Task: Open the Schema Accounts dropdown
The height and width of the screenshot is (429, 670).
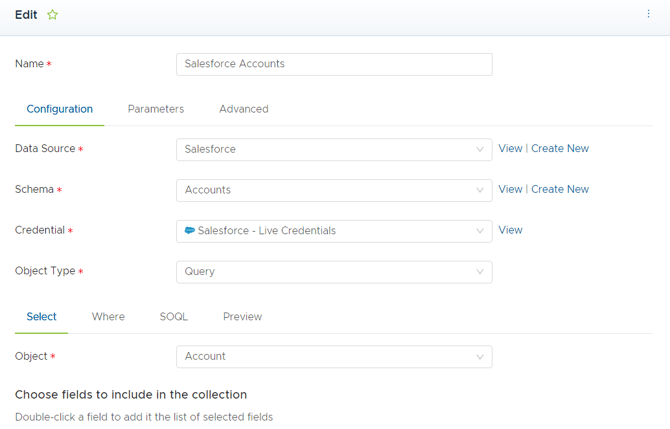Action: click(x=334, y=190)
